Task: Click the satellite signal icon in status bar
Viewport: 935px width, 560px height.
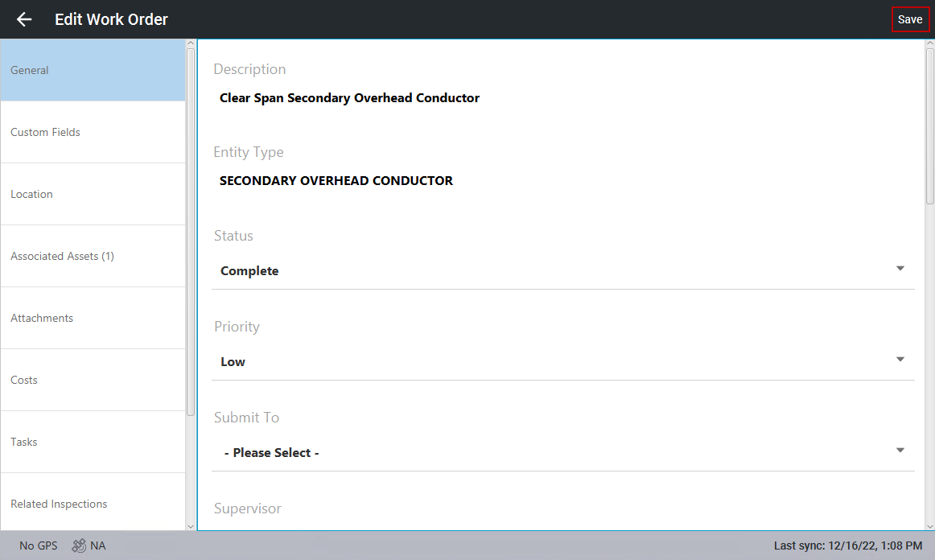Action: pos(79,546)
